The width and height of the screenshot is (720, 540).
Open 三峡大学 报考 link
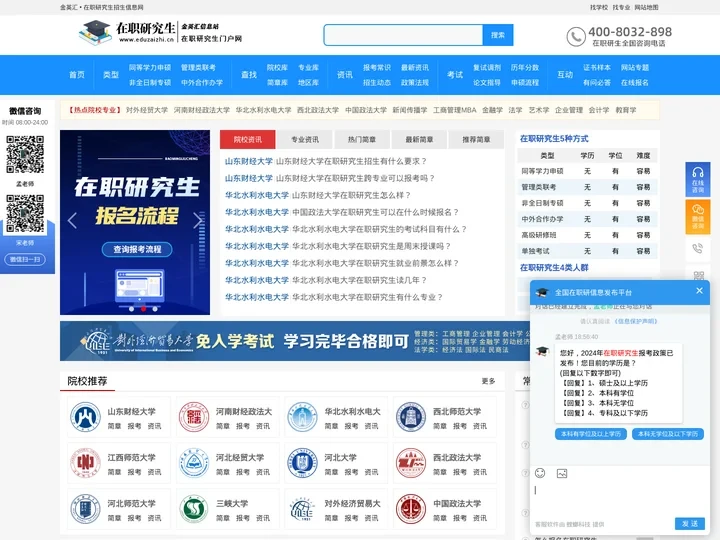[x=243, y=518]
